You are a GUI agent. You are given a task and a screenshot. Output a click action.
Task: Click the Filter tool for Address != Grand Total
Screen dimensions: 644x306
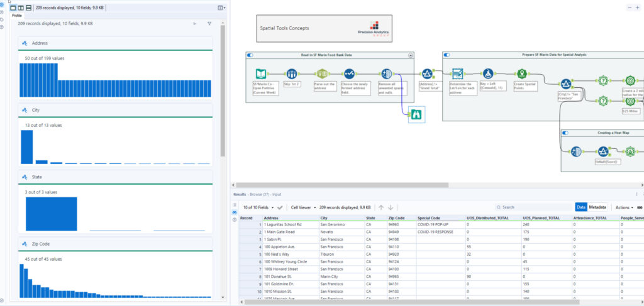pos(428,75)
